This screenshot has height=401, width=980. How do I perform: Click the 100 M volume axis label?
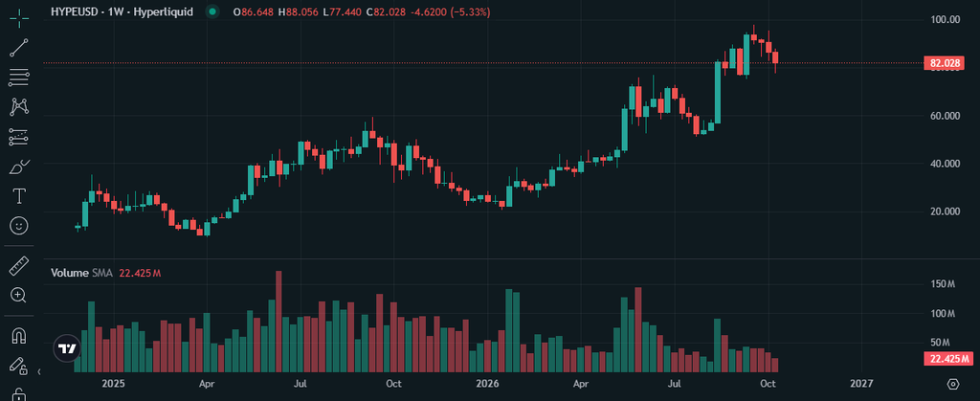point(942,314)
